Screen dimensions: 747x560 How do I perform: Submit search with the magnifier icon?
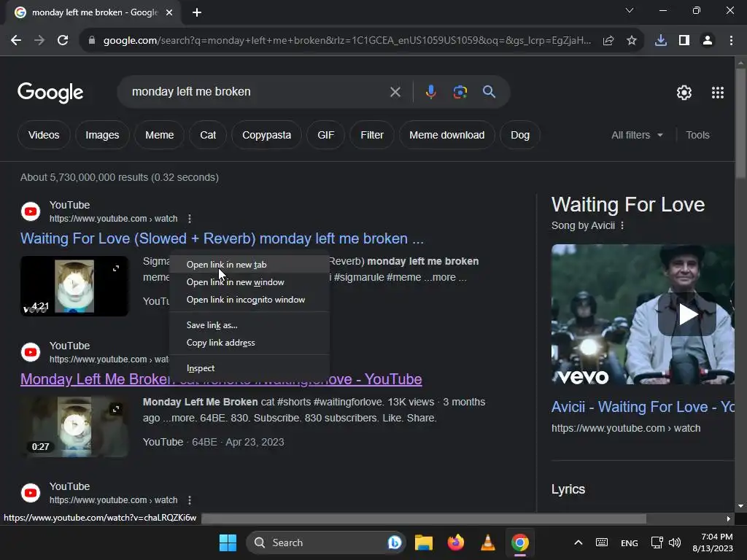point(489,92)
